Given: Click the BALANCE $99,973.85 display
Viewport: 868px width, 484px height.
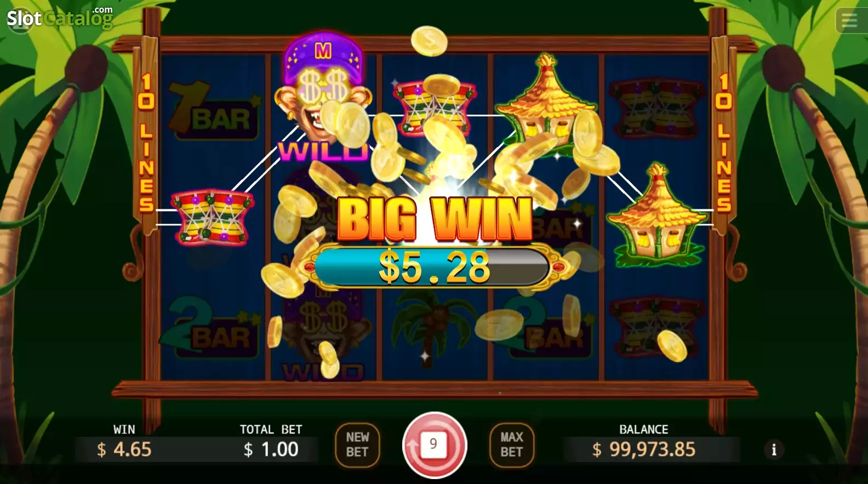Looking at the screenshot, I should (x=644, y=443).
